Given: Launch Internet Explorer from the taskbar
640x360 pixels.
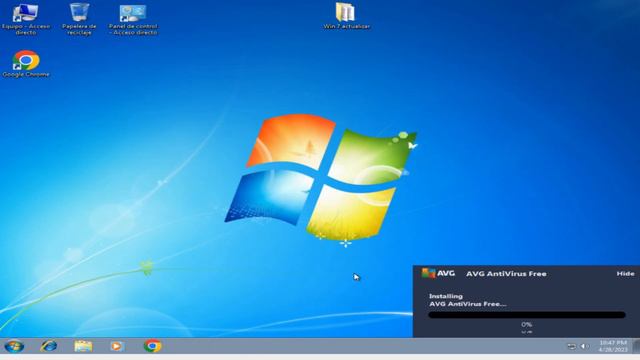Looking at the screenshot, I should pos(49,346).
